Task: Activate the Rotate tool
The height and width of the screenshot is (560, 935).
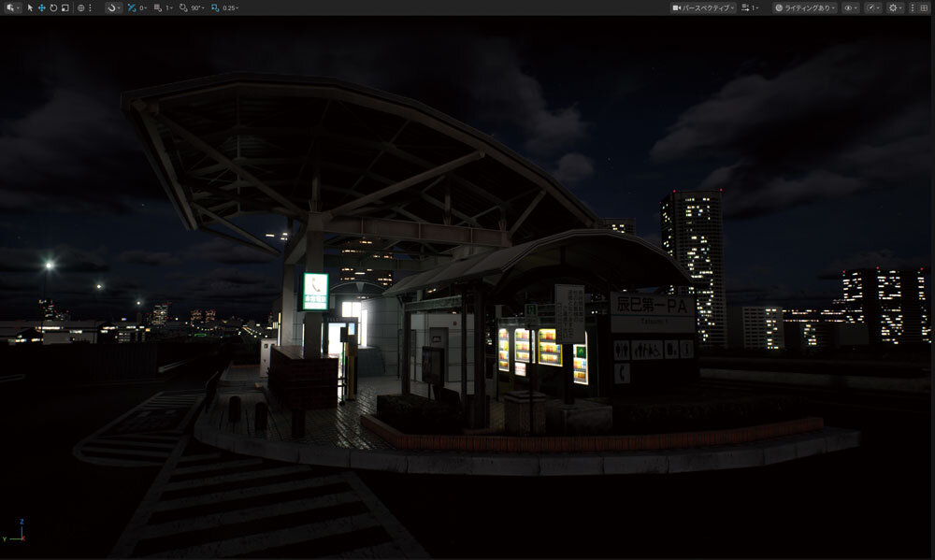Action: 52,7
